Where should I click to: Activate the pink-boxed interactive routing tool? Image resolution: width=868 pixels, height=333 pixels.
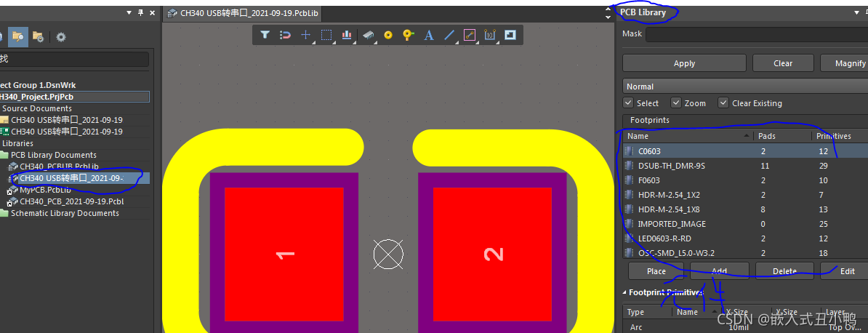pyautogui.click(x=470, y=35)
